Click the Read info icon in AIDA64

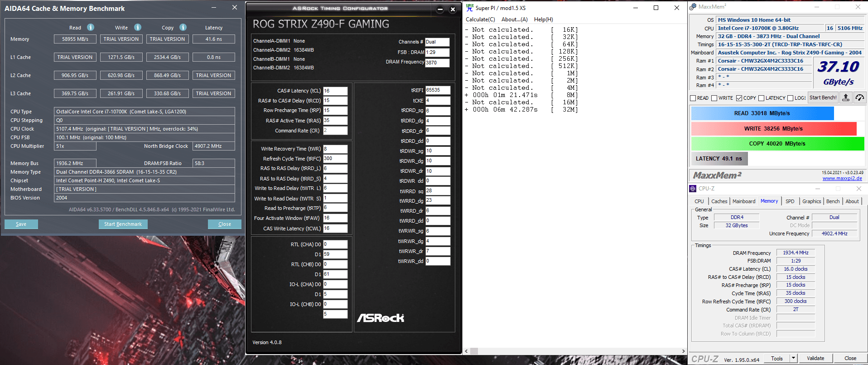click(x=91, y=27)
